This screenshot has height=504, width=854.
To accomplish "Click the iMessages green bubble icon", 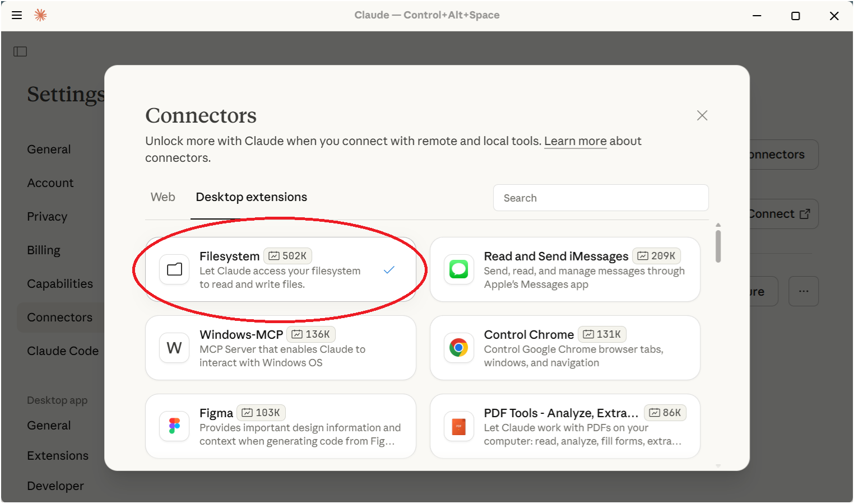I will pyautogui.click(x=459, y=269).
